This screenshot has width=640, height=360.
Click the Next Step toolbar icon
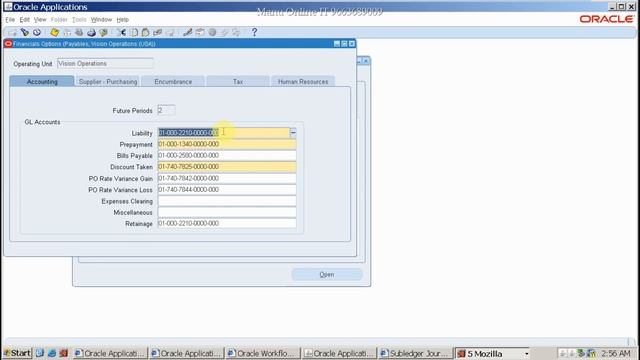coord(67,32)
